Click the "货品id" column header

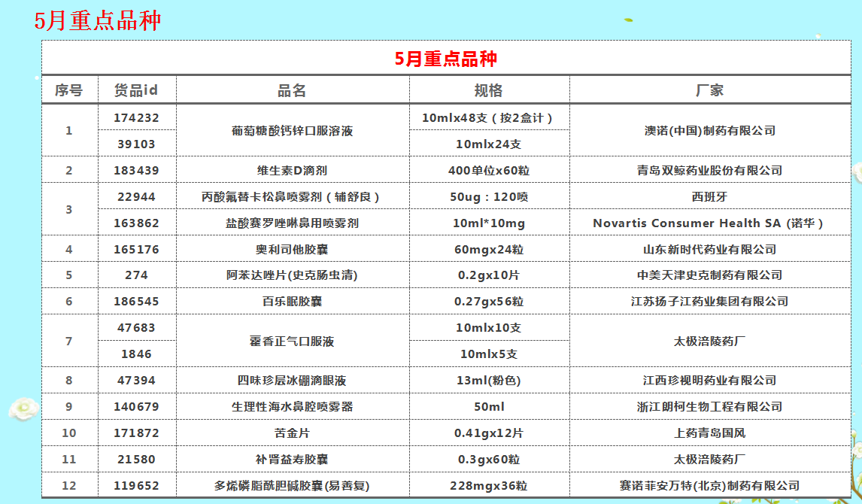(x=136, y=90)
